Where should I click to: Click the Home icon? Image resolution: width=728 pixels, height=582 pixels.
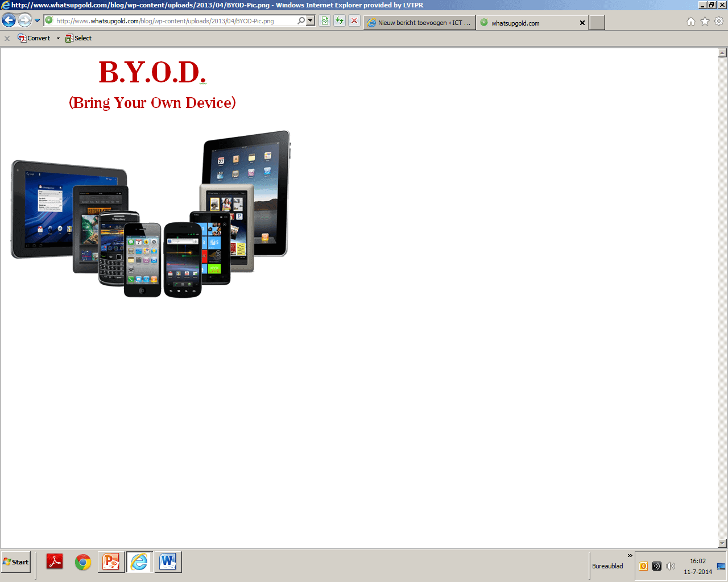click(x=690, y=21)
